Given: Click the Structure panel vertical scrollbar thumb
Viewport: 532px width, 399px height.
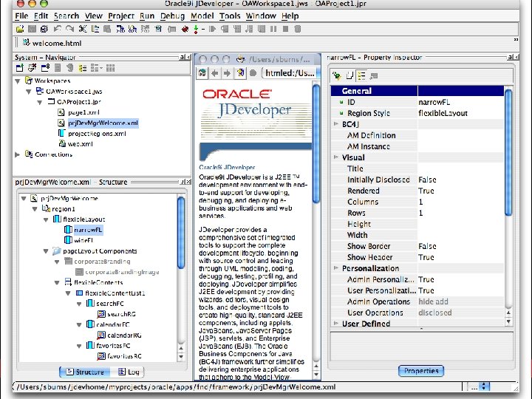Looking at the screenshot, I should (x=181, y=233).
